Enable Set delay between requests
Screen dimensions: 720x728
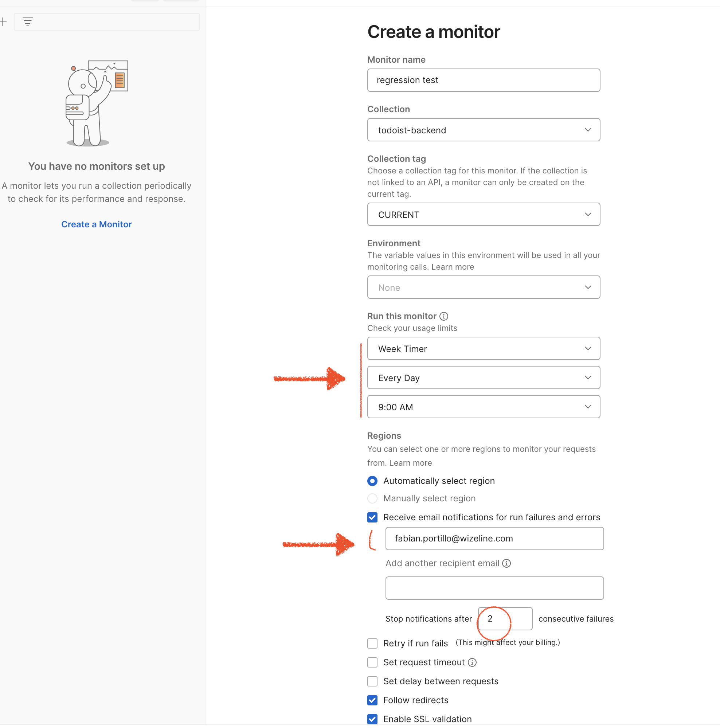(x=372, y=681)
